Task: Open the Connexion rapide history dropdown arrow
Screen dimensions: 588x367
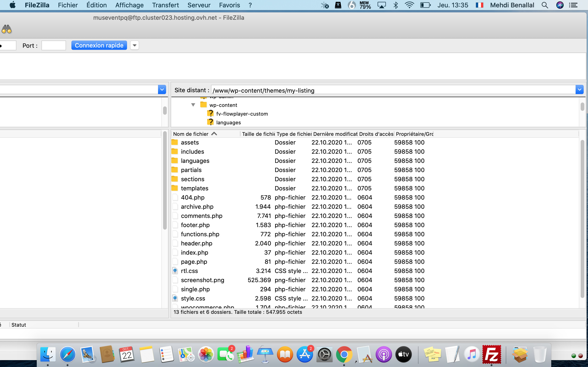Action: click(134, 45)
